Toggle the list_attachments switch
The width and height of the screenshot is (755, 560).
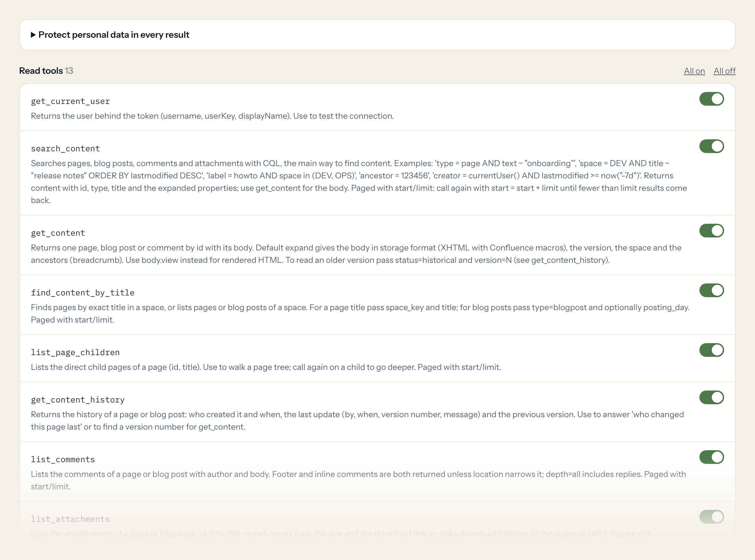pyautogui.click(x=711, y=517)
